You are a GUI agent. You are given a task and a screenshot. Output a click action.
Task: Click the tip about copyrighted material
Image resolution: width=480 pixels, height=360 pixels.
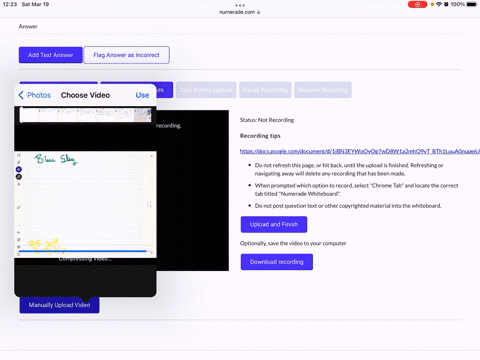pyautogui.click(x=348, y=206)
